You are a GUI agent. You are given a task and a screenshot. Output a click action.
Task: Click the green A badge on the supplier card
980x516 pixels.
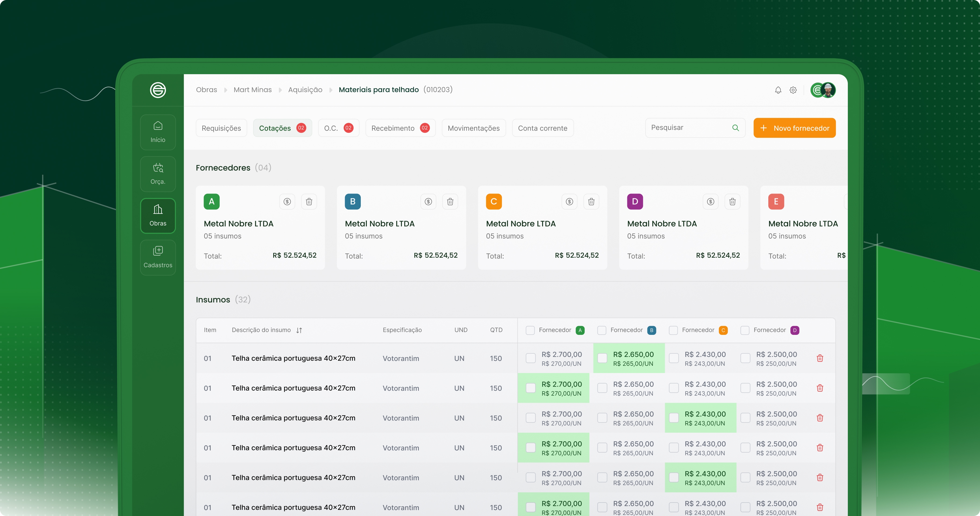(x=211, y=202)
